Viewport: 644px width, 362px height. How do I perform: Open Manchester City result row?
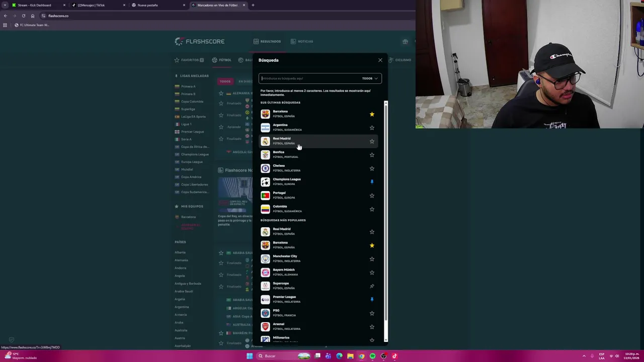pos(318,259)
